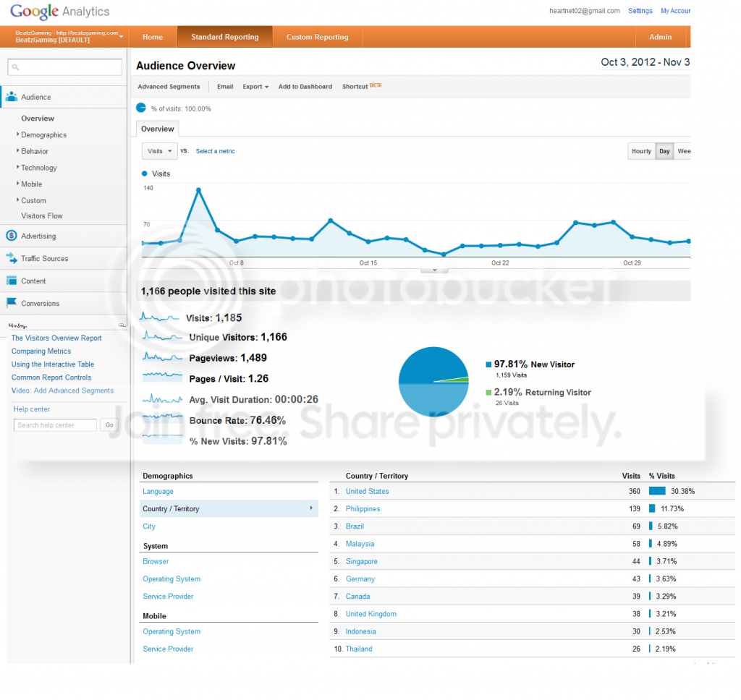Click the Audience people icon
741x700 pixels.
(12, 97)
